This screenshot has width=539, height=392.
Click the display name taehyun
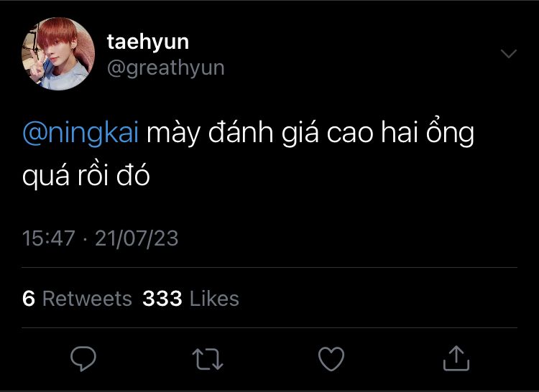pyautogui.click(x=147, y=42)
